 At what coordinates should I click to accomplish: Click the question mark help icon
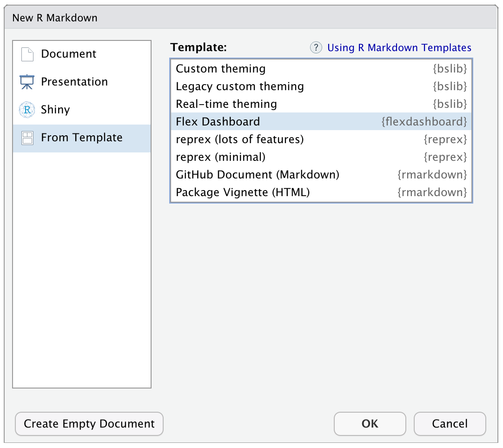(316, 47)
